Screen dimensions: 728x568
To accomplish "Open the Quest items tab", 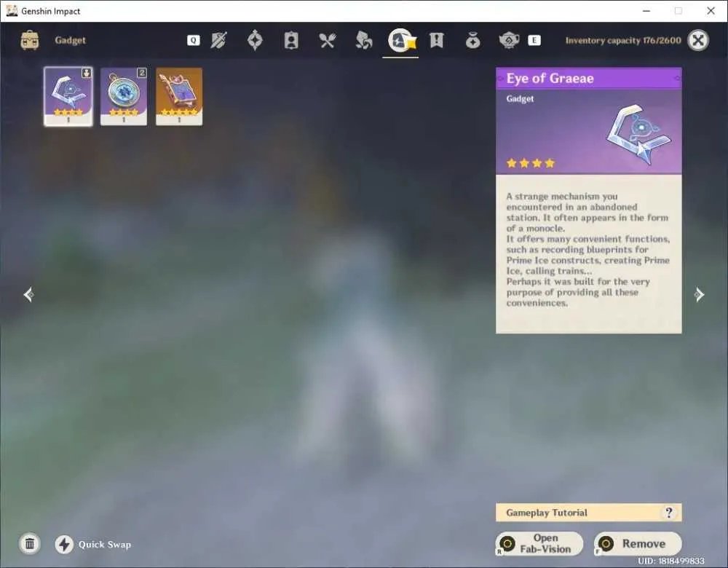I will click(x=436, y=40).
